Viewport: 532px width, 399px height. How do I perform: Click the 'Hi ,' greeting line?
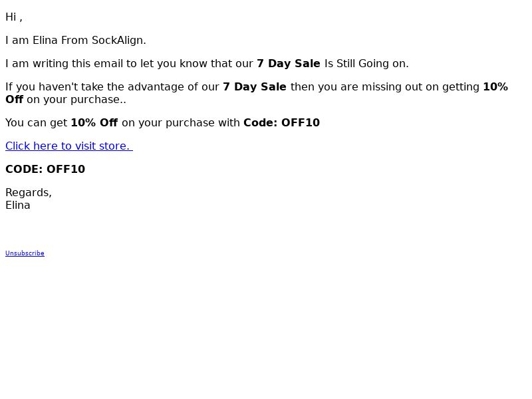coord(14,17)
